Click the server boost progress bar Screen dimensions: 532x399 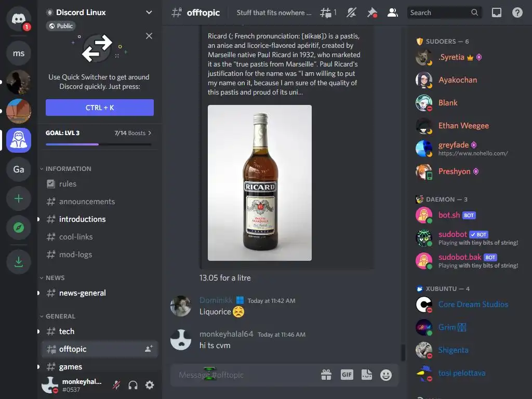click(99, 144)
